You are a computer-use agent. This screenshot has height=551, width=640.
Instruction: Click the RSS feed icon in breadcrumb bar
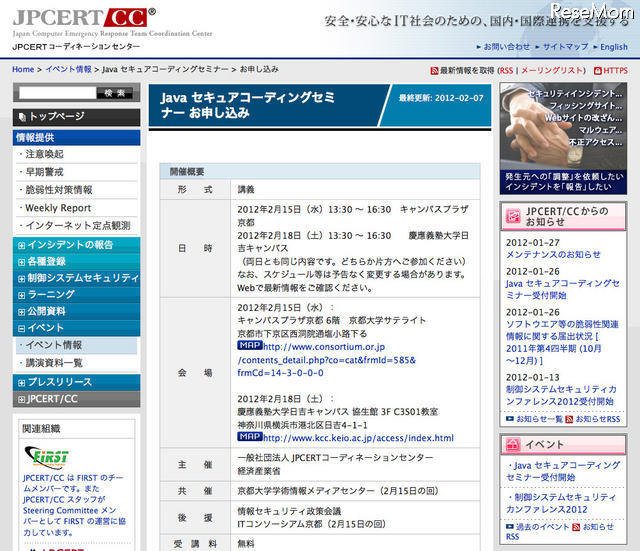(433, 70)
